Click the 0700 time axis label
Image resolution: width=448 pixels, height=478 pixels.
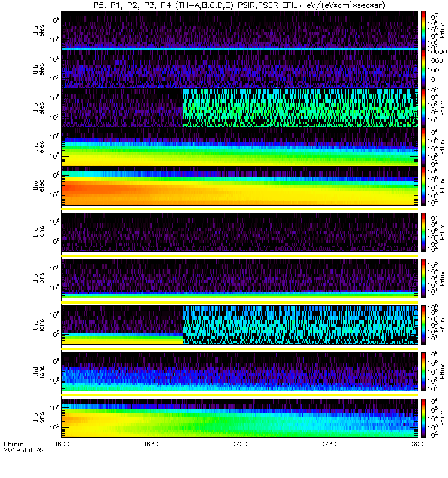click(240, 444)
